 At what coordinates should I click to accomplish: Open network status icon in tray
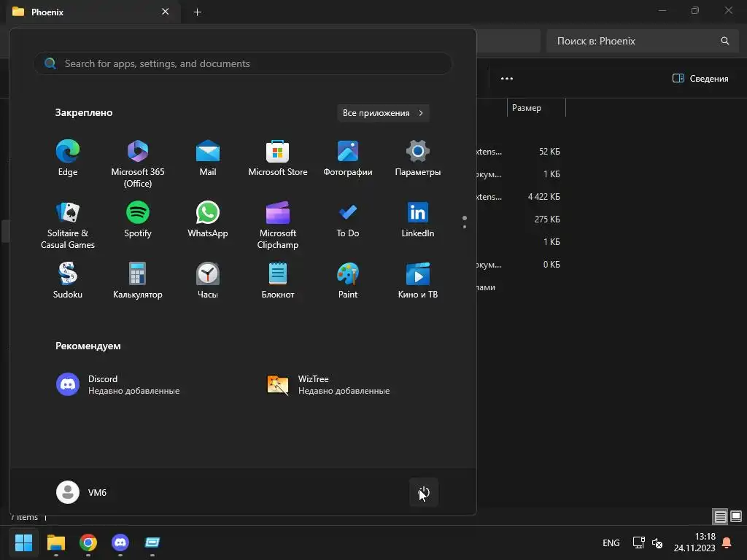pos(638,542)
